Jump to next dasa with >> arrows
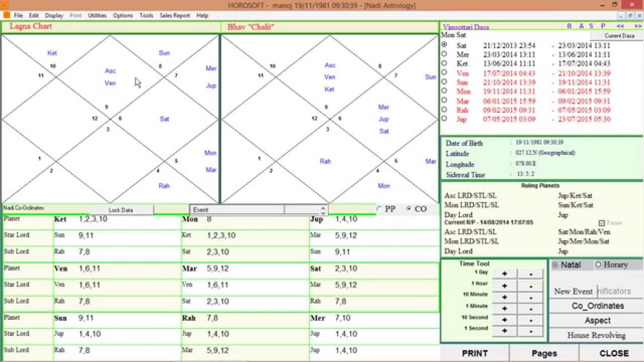This screenshot has width=644, height=362. point(638,26)
